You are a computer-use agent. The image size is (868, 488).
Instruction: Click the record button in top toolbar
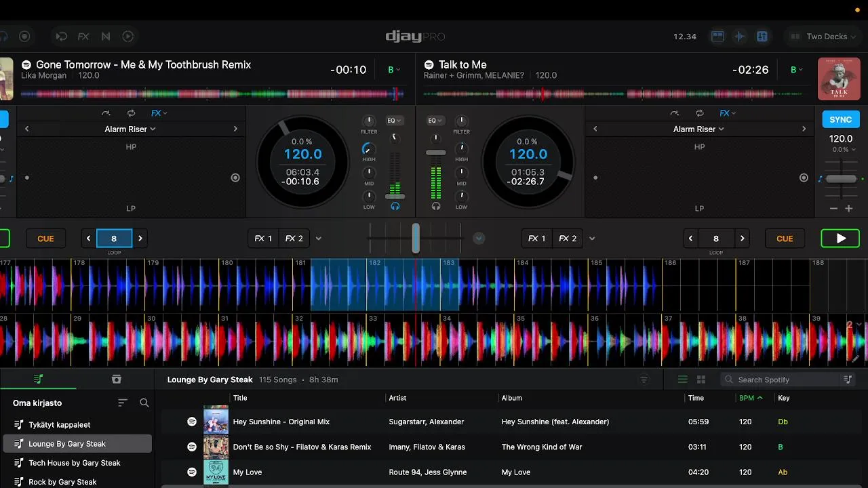point(24,37)
